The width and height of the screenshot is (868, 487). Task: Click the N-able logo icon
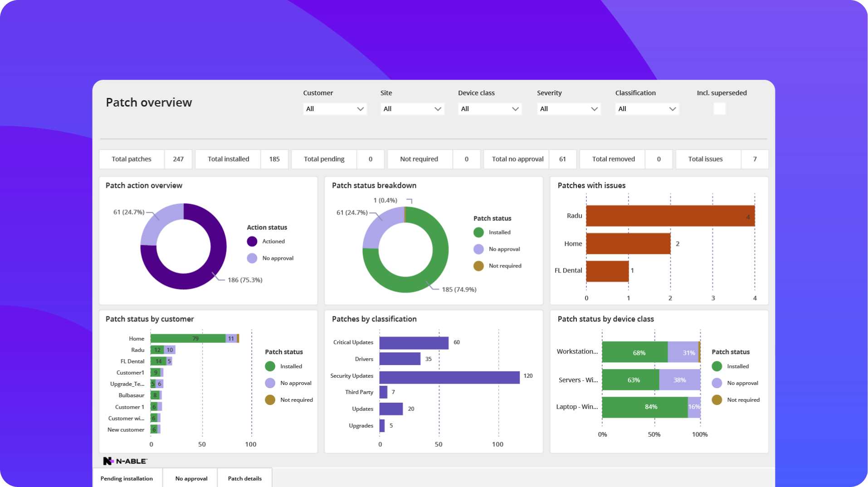click(108, 461)
